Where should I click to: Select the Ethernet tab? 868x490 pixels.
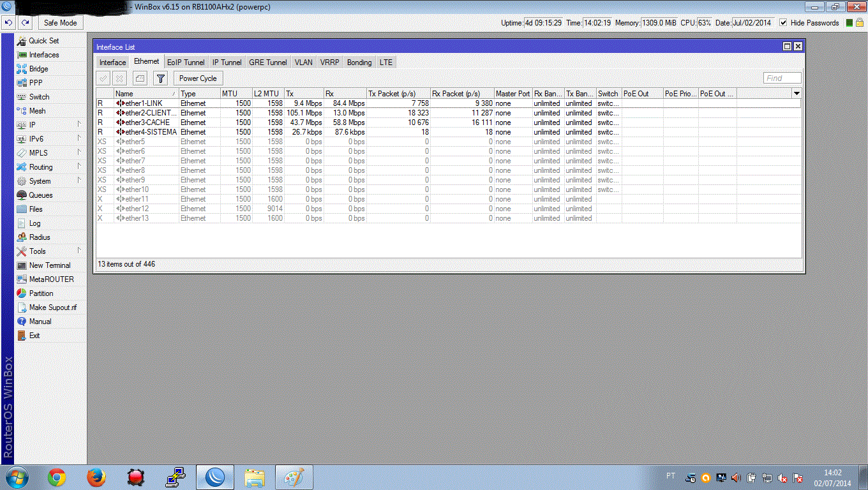coord(146,62)
